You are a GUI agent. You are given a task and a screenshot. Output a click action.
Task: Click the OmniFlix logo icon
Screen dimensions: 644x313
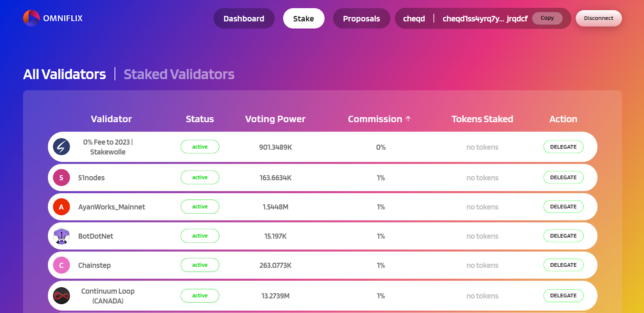click(x=31, y=18)
